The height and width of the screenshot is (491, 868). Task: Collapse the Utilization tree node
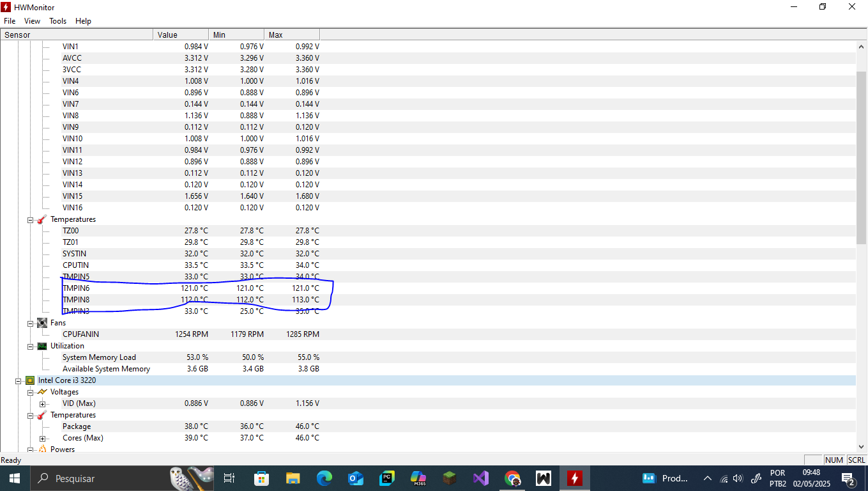coord(30,346)
